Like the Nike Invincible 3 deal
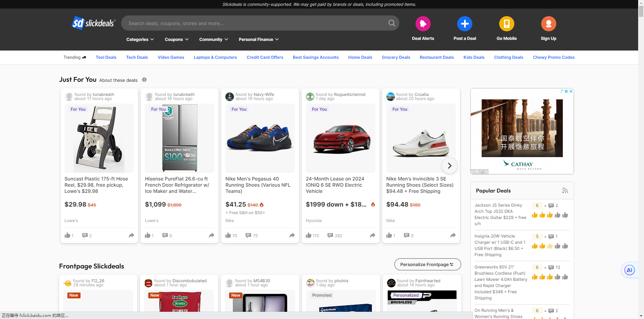The height and width of the screenshot is (319, 644). pos(389,235)
